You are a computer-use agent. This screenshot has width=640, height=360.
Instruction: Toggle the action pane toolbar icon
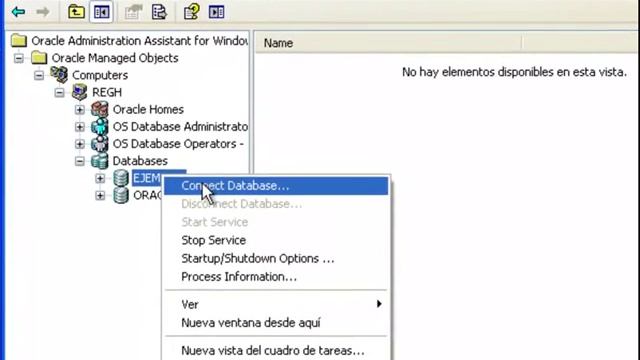(x=216, y=12)
